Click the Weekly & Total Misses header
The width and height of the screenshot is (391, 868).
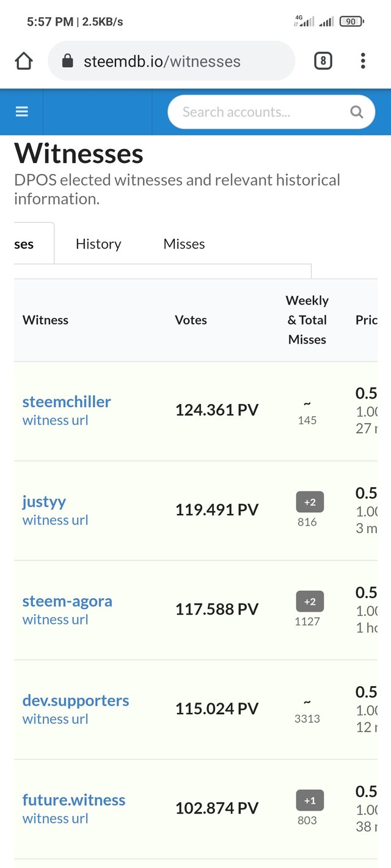tap(307, 320)
